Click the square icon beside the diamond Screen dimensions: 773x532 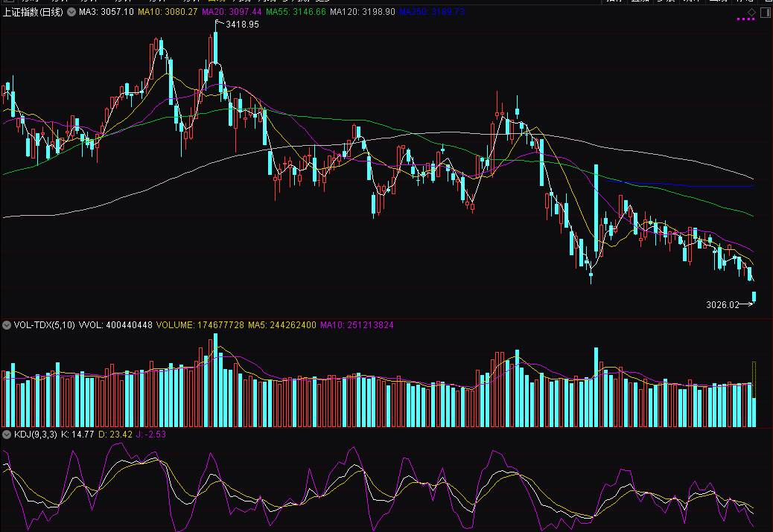coord(765,12)
